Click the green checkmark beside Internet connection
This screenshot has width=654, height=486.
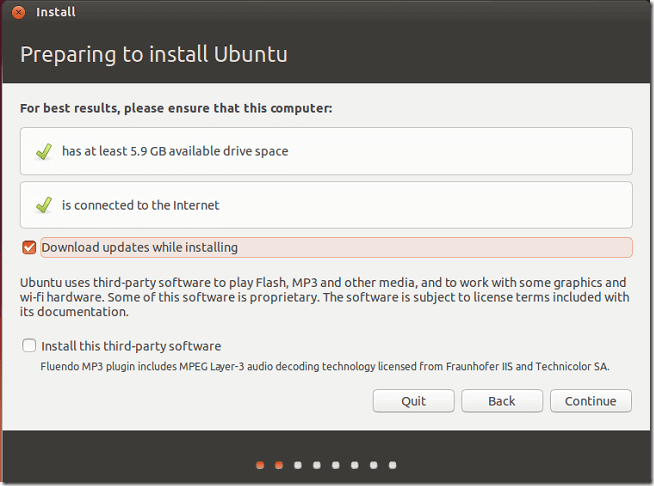coord(44,205)
